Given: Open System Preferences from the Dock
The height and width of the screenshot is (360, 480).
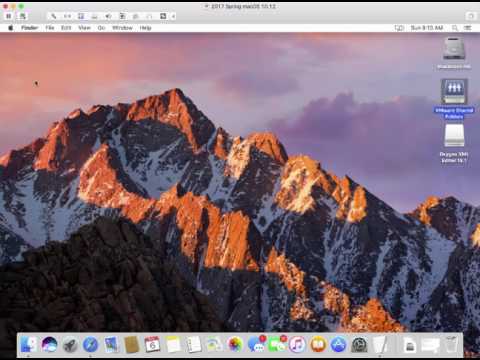Looking at the screenshot, I should click(x=359, y=345).
